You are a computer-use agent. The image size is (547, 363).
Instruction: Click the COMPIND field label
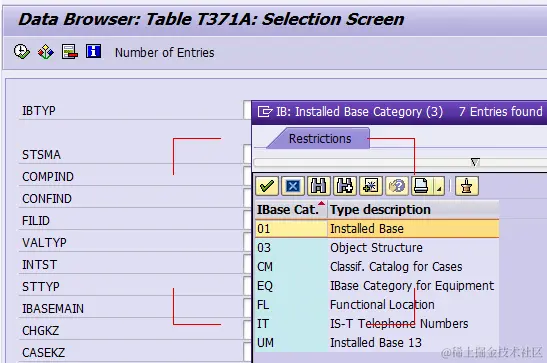pos(48,177)
